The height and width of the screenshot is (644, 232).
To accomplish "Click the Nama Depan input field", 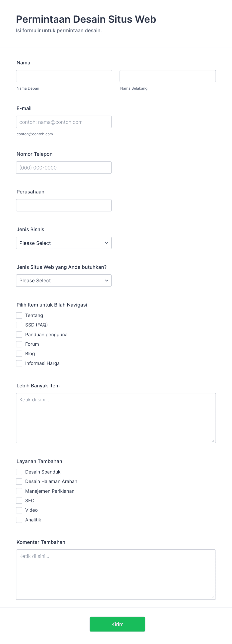I will point(64,76).
